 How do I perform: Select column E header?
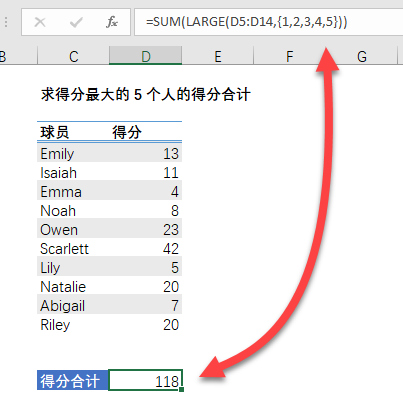click(x=218, y=56)
